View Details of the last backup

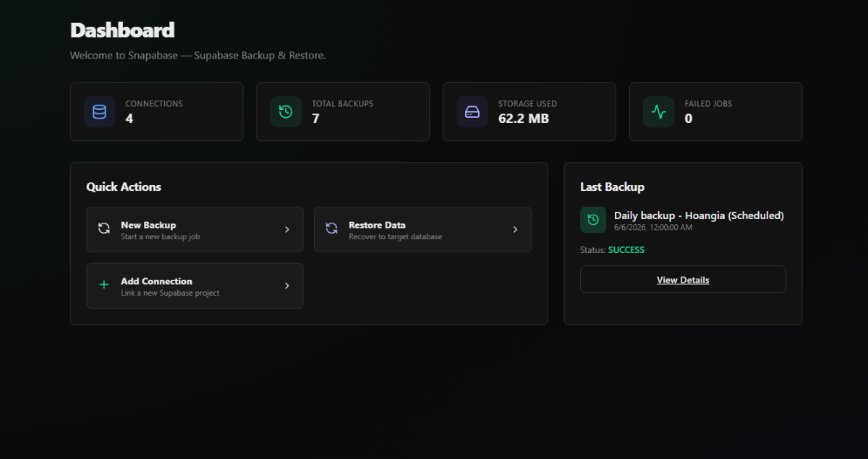click(x=683, y=279)
